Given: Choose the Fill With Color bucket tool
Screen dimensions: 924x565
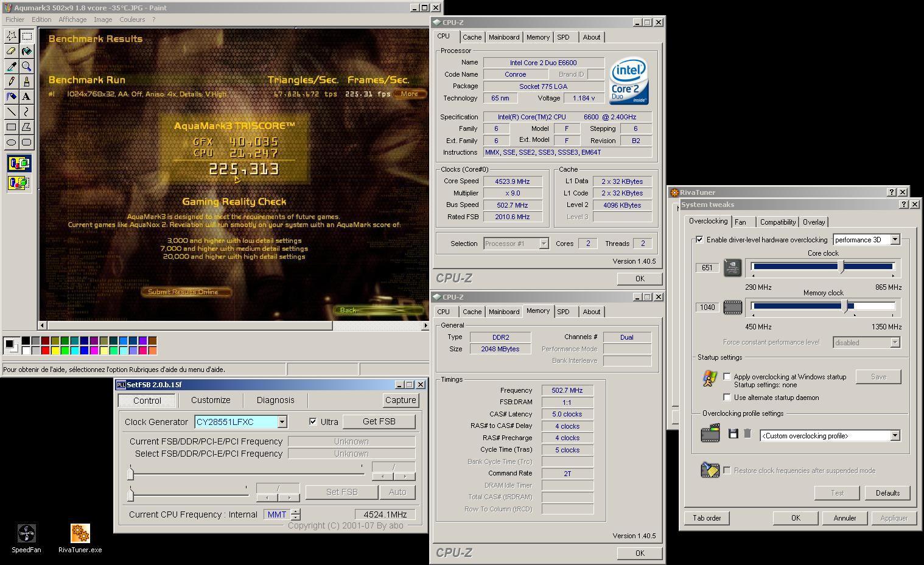Looking at the screenshot, I should 27,51.
